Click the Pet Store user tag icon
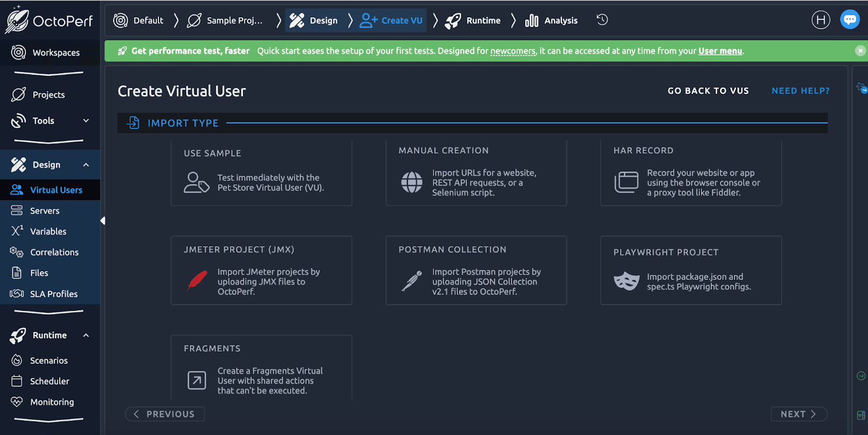868x435 pixels. click(x=196, y=183)
